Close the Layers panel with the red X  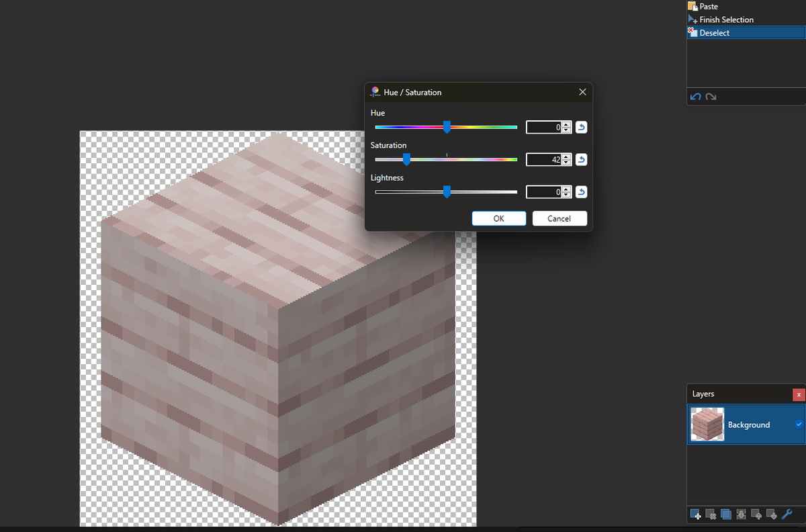[799, 395]
